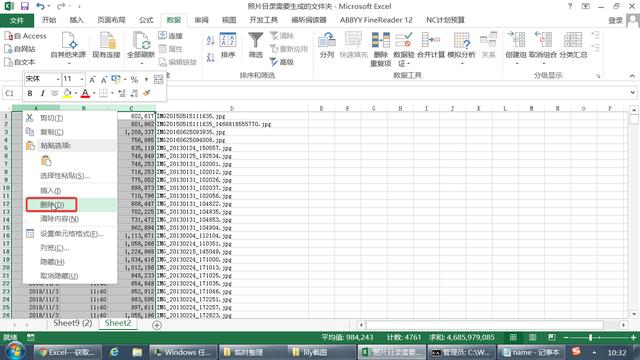The height and width of the screenshot is (360, 640).
Task: Open Data Validation dropdown (数据验证)
Action: click(404, 49)
